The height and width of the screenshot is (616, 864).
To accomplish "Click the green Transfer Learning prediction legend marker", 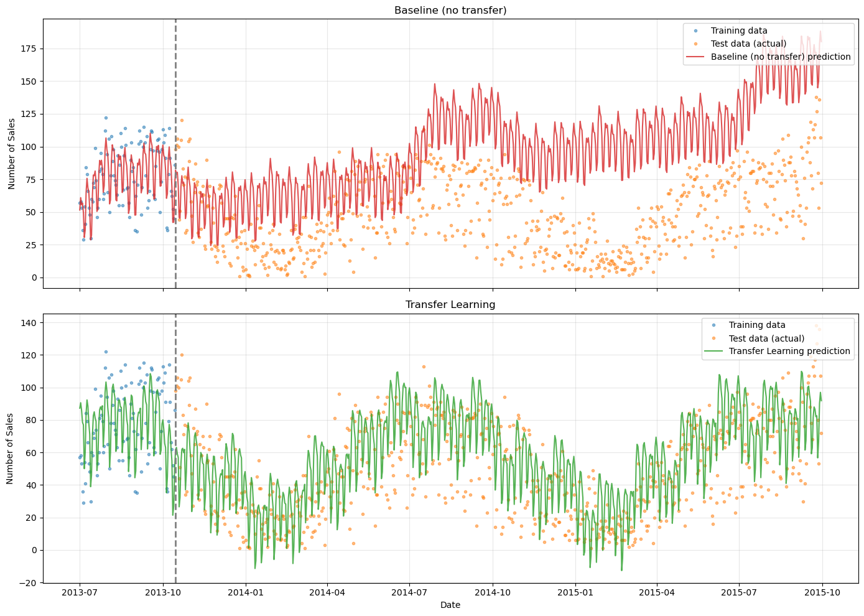I will tap(713, 350).
